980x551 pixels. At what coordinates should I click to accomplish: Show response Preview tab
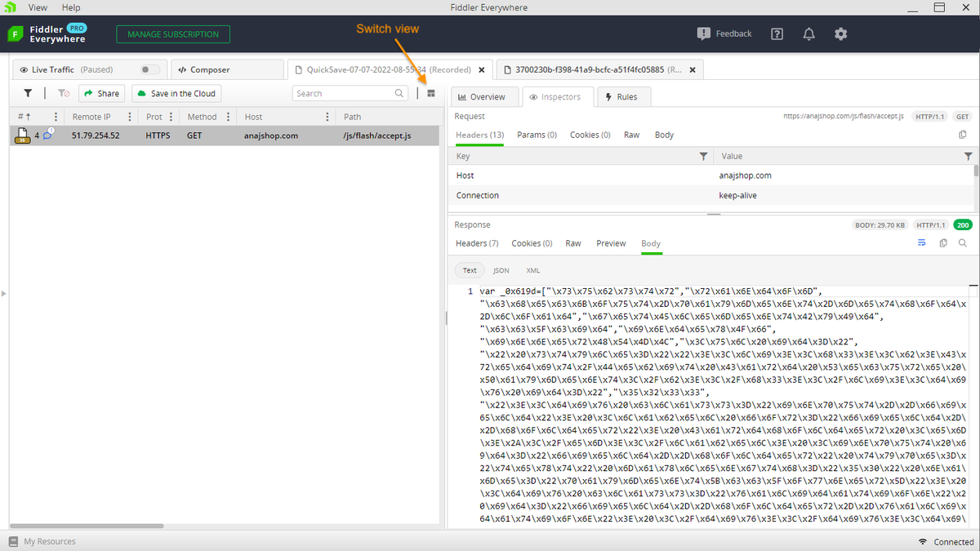click(x=611, y=243)
